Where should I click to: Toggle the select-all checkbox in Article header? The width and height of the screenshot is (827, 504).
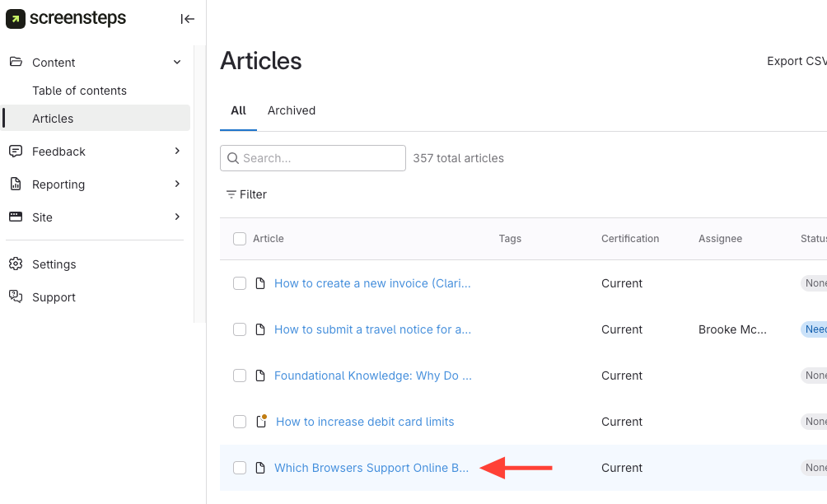pyautogui.click(x=240, y=239)
